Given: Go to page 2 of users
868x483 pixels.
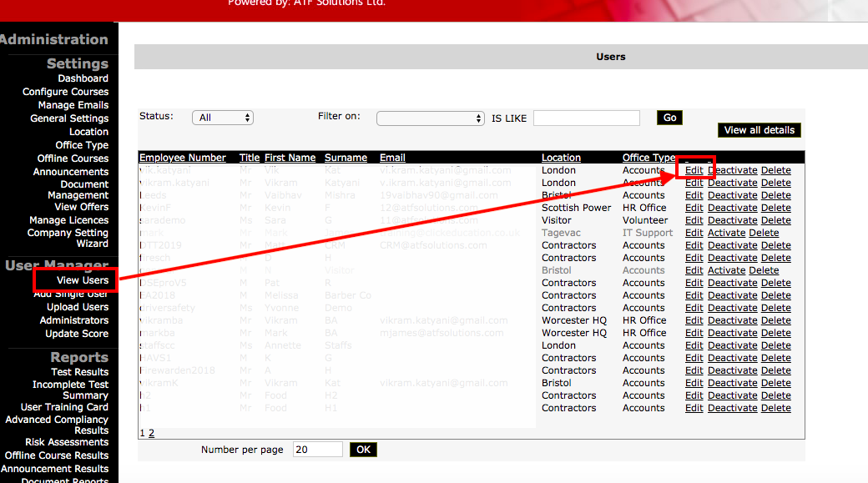Looking at the screenshot, I should pos(152,433).
